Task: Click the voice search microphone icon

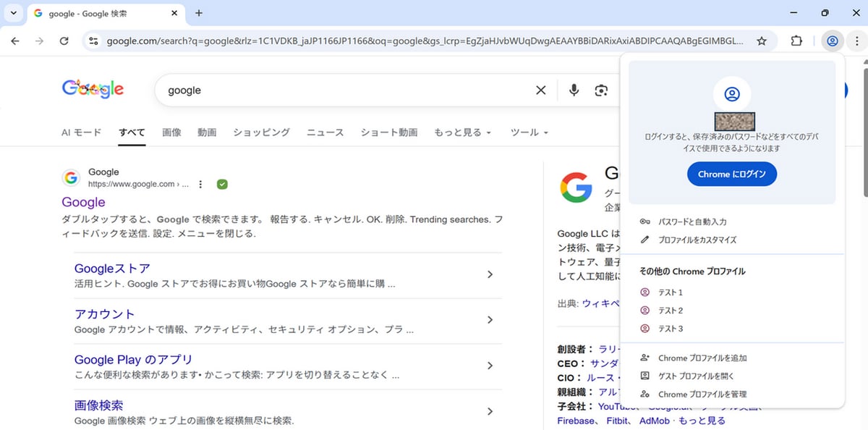Action: tap(574, 90)
